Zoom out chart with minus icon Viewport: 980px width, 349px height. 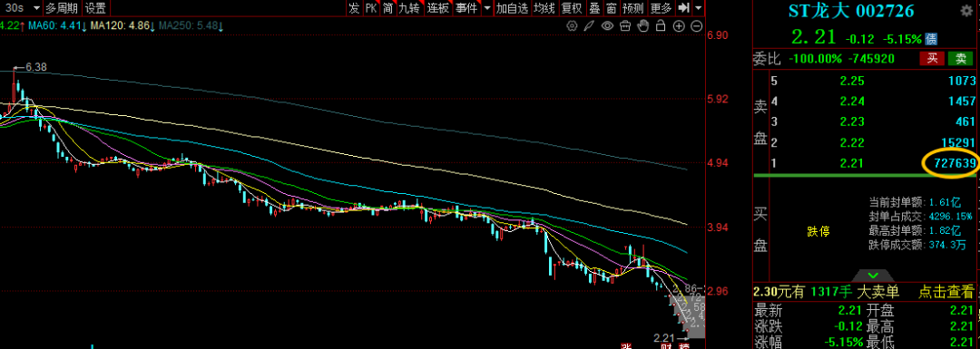(696, 26)
